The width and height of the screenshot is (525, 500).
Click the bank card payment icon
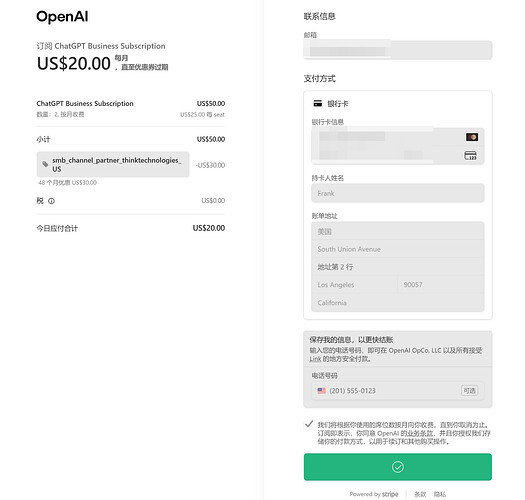click(x=317, y=103)
